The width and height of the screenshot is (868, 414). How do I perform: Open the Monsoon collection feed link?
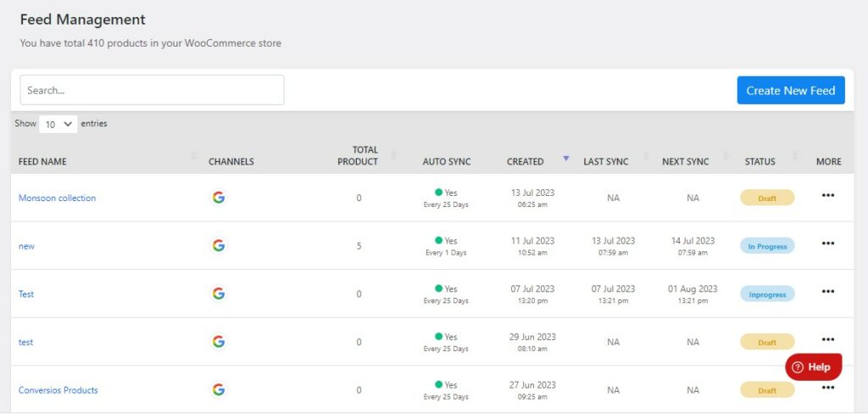point(57,198)
